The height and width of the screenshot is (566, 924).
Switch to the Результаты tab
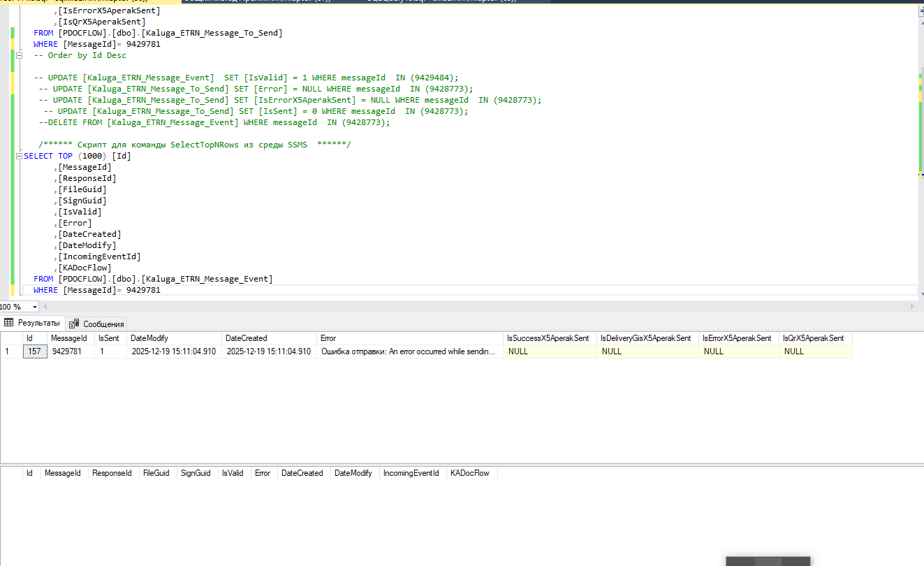tap(33, 323)
